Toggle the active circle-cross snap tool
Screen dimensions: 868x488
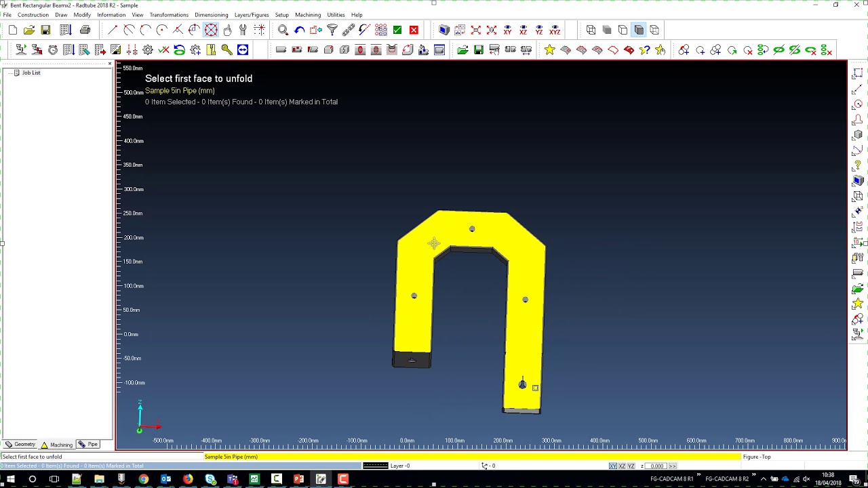211,30
